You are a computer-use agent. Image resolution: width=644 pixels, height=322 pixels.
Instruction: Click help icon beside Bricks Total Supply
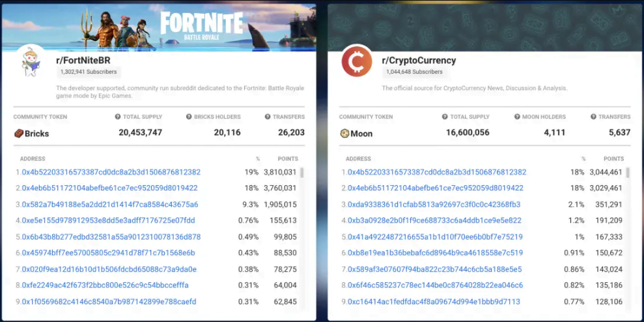118,117
